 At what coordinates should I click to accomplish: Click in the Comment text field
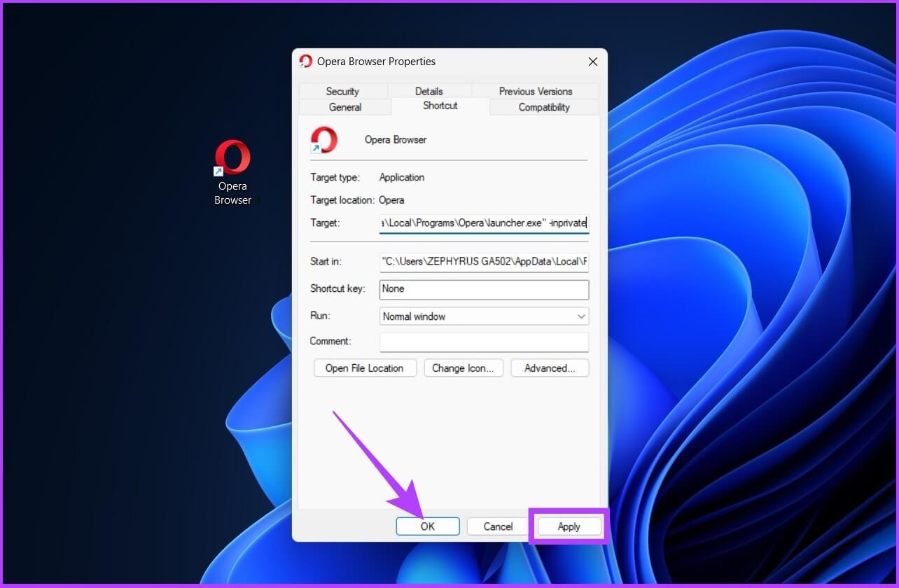point(484,342)
